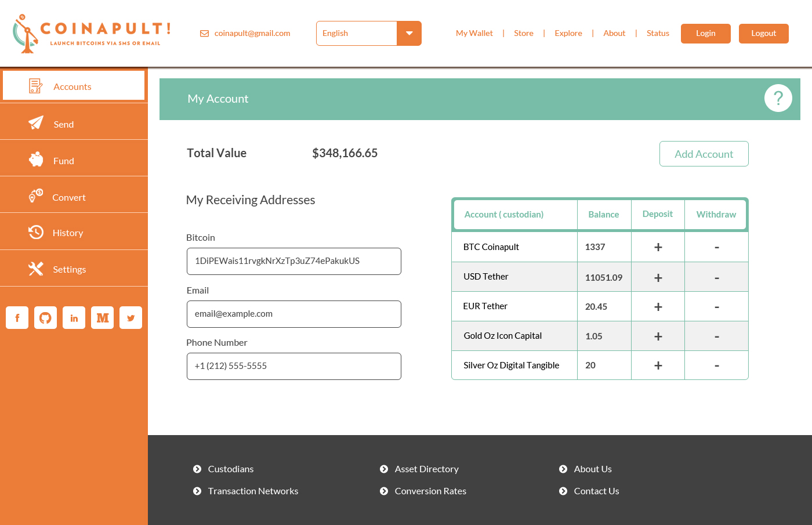Open the Medium social icon
The width and height of the screenshot is (812, 525).
click(102, 318)
